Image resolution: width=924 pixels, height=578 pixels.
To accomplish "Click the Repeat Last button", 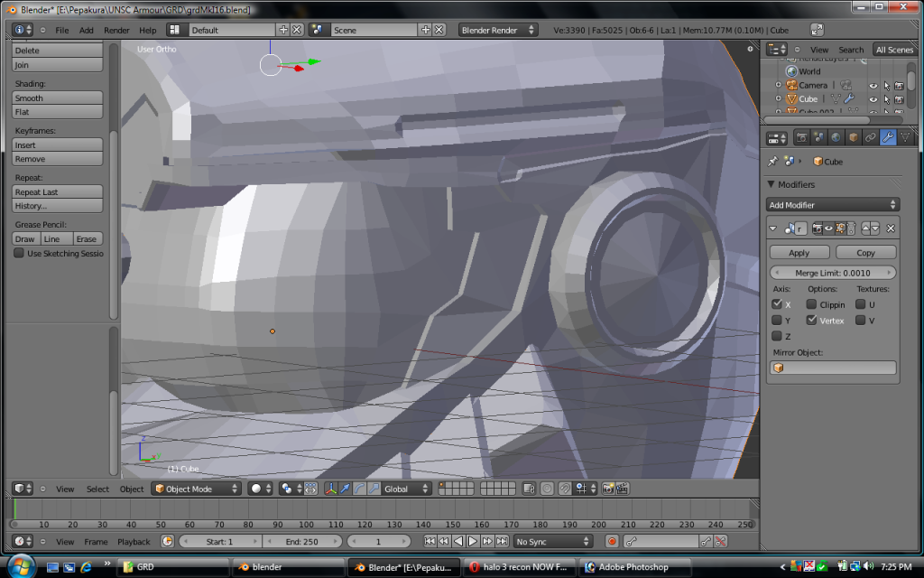I will [57, 191].
